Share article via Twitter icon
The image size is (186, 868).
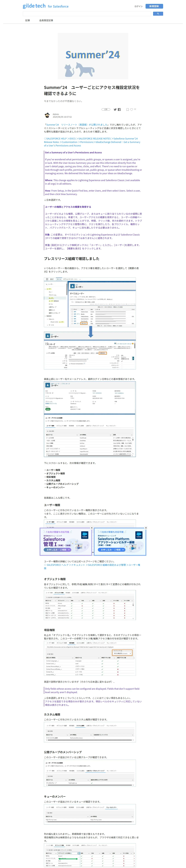click(115, 110)
